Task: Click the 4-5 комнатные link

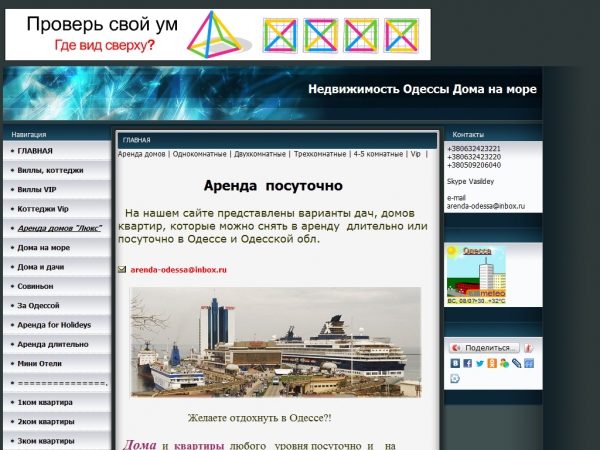Action: point(378,154)
